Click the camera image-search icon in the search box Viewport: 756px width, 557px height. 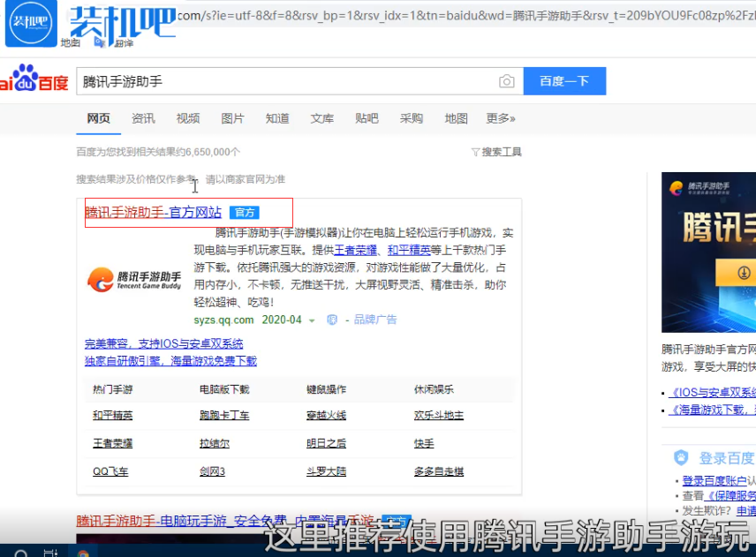click(x=506, y=81)
